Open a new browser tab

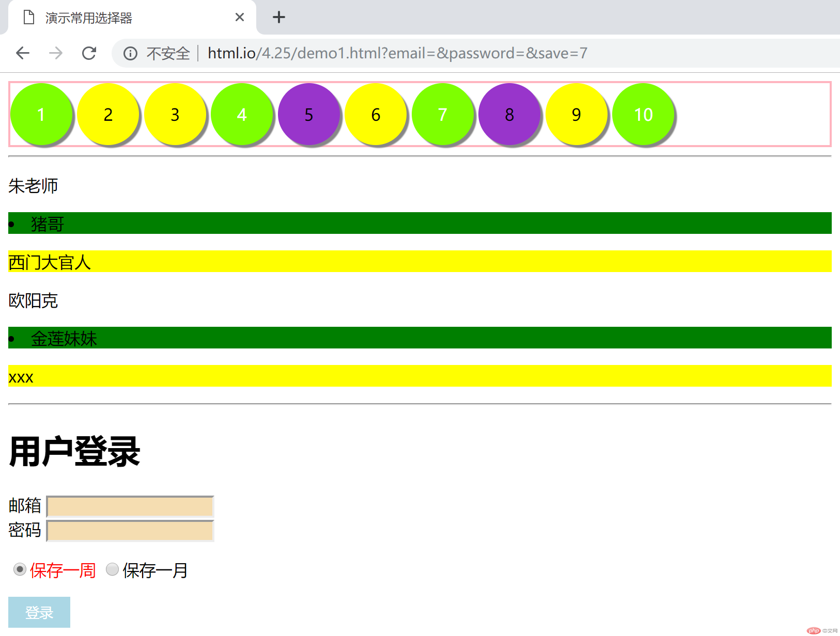[279, 17]
